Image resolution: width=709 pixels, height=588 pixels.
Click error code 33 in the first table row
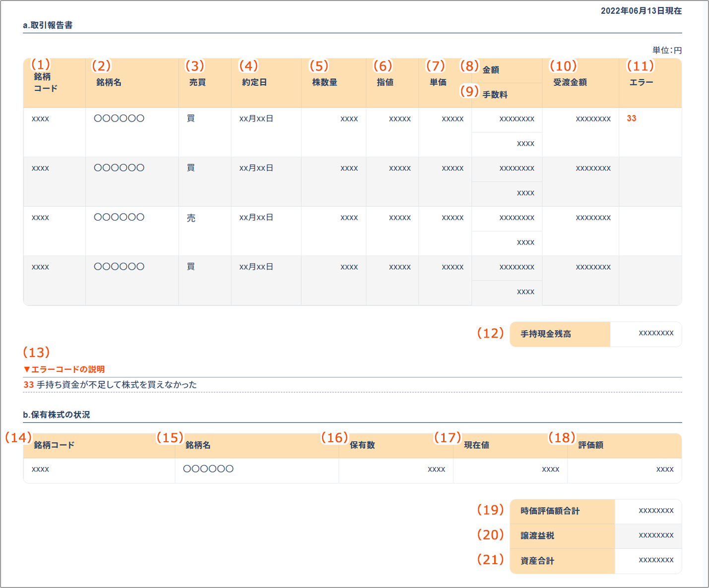tap(632, 118)
